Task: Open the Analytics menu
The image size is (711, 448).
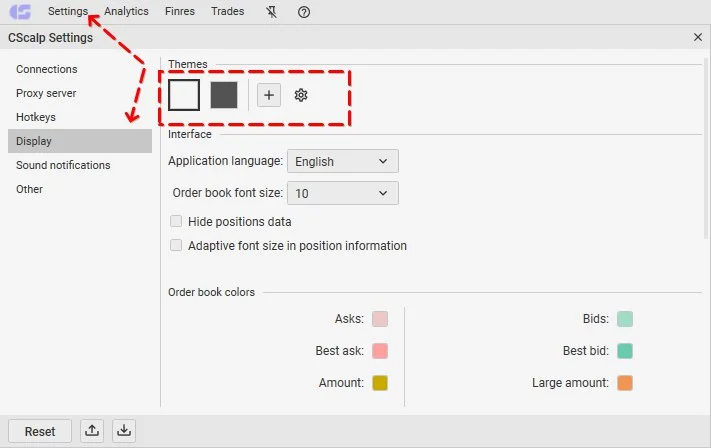Action: (x=126, y=11)
